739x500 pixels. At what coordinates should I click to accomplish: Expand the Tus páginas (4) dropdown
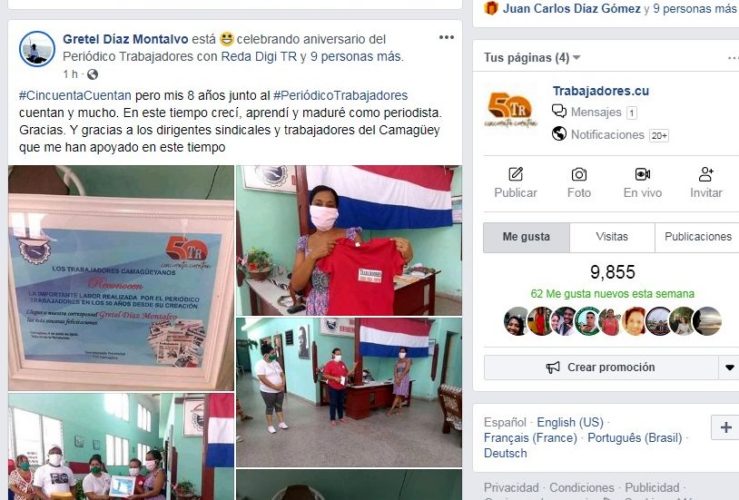click(576, 57)
